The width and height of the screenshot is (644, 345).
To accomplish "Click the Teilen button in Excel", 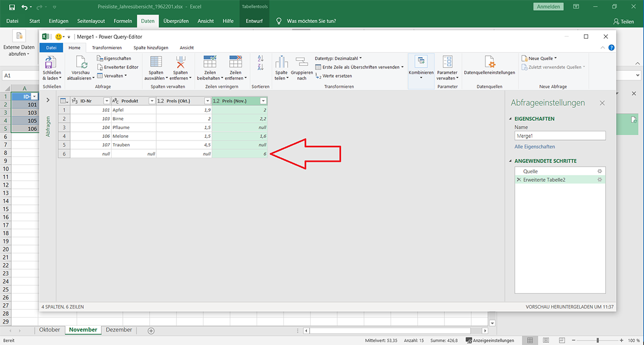I will (624, 21).
